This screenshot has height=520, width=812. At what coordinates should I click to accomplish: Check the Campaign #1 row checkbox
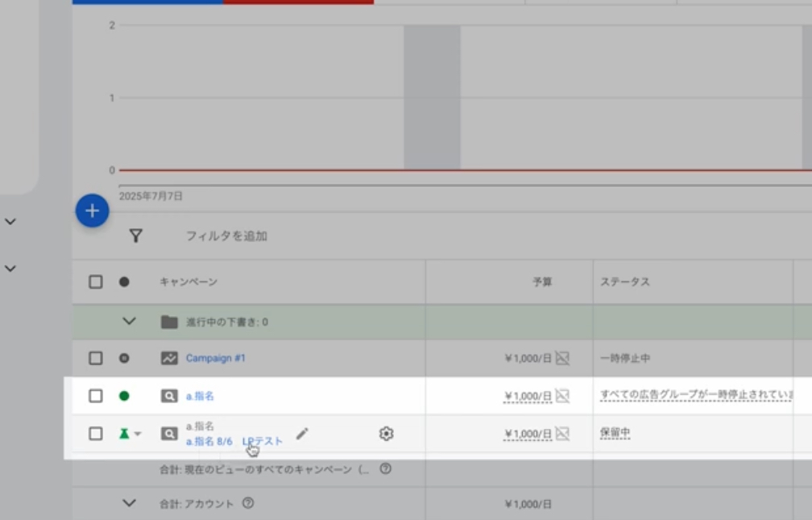96,358
